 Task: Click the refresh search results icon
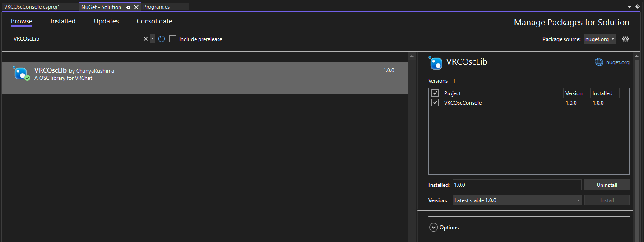162,39
